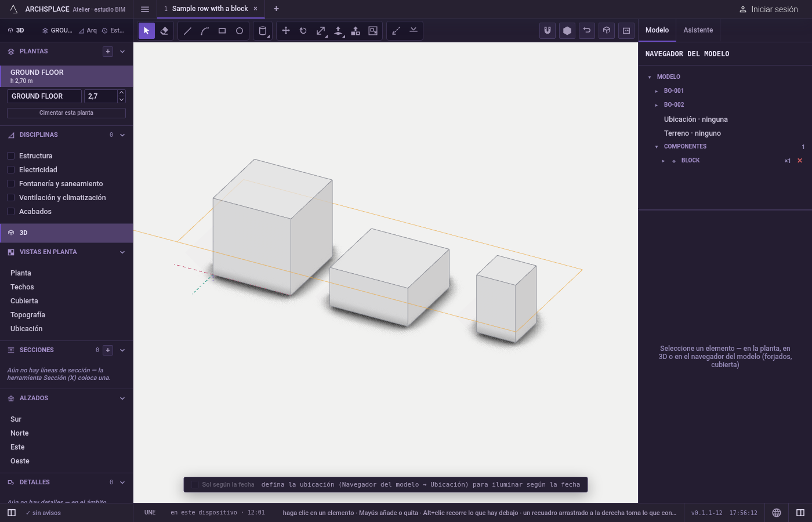Expand the BO-002 tree node

click(x=657, y=105)
